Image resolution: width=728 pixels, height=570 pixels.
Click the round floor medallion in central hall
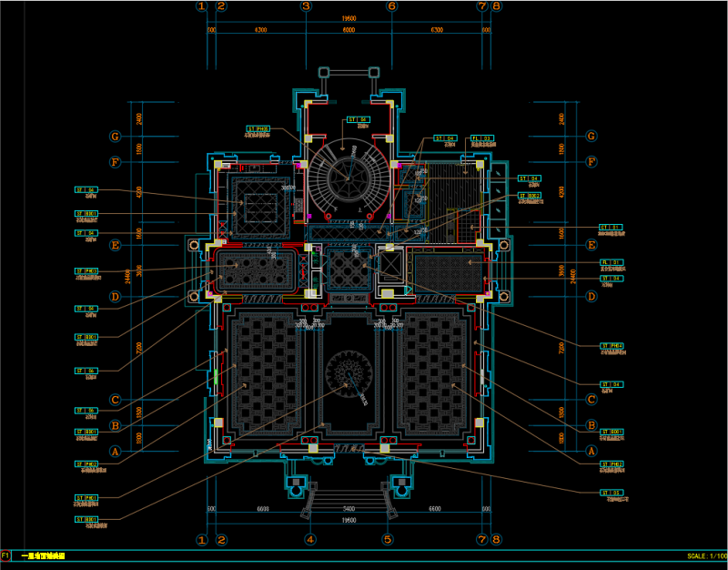tap(348, 373)
